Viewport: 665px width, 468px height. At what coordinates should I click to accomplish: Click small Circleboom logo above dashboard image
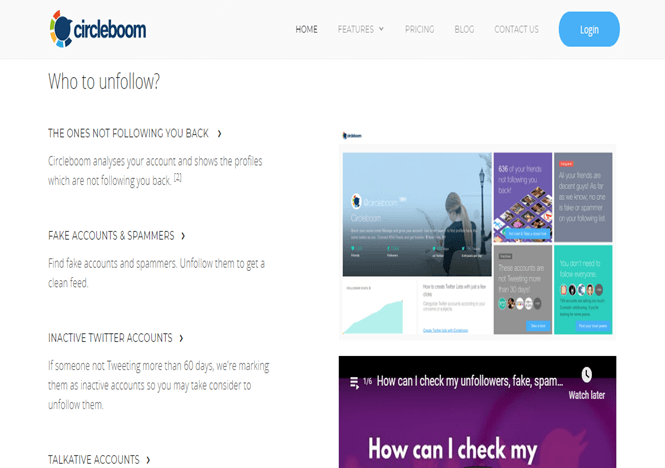coord(352,136)
